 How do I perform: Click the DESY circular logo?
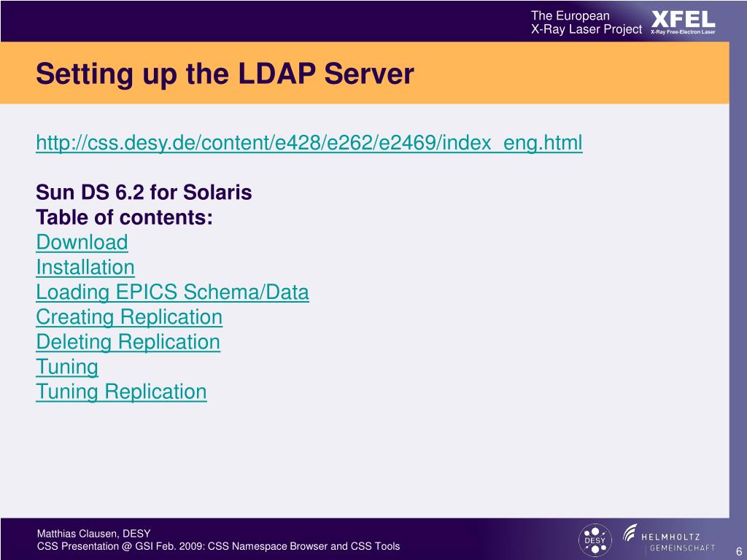click(x=595, y=540)
